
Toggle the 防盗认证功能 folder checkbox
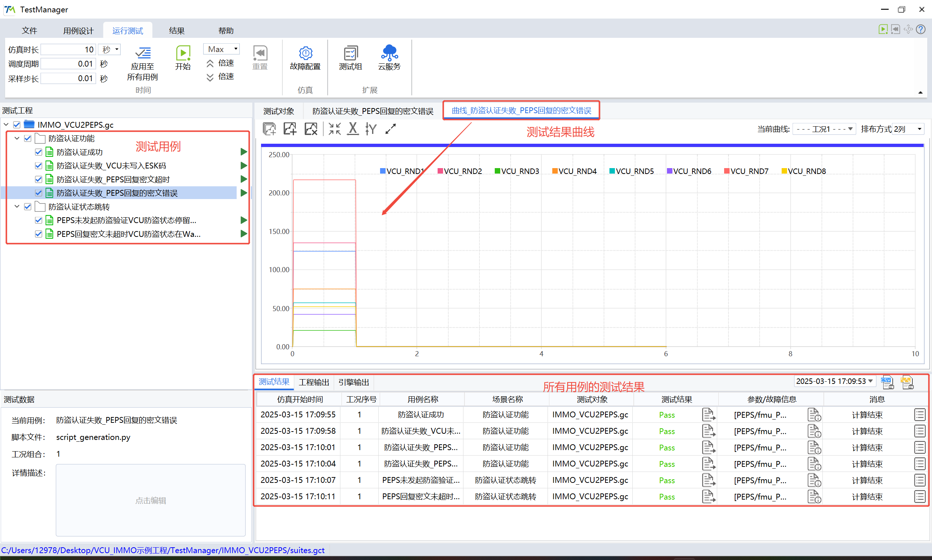click(x=28, y=139)
